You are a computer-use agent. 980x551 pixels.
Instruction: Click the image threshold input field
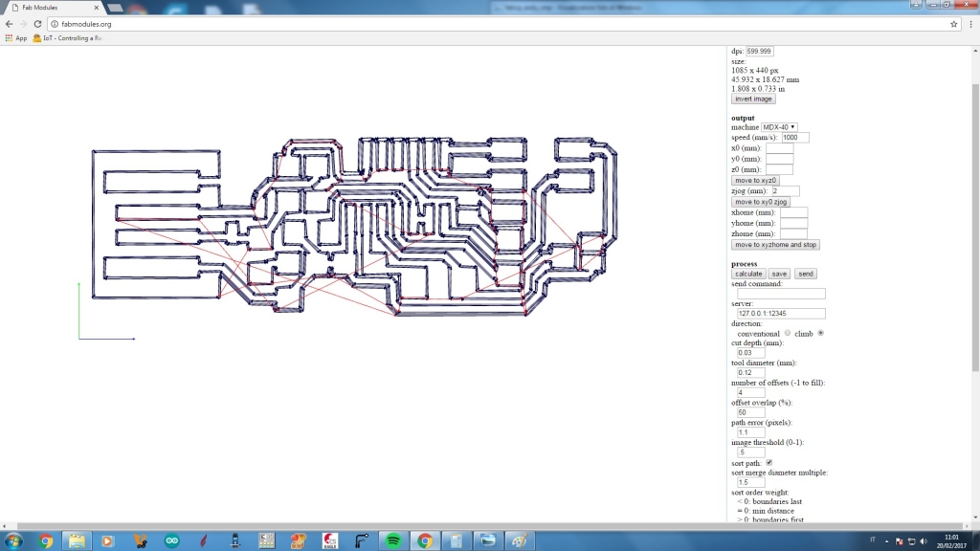[x=750, y=452]
